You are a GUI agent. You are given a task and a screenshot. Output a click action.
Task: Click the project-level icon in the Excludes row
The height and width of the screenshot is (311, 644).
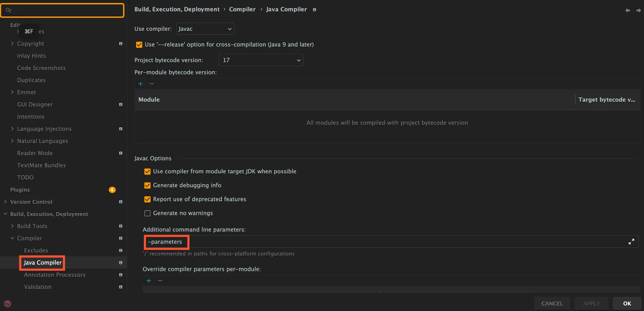coord(121,251)
